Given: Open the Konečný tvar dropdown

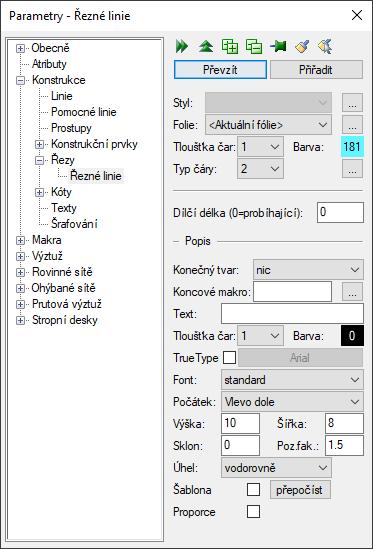Looking at the screenshot, I should [308, 270].
